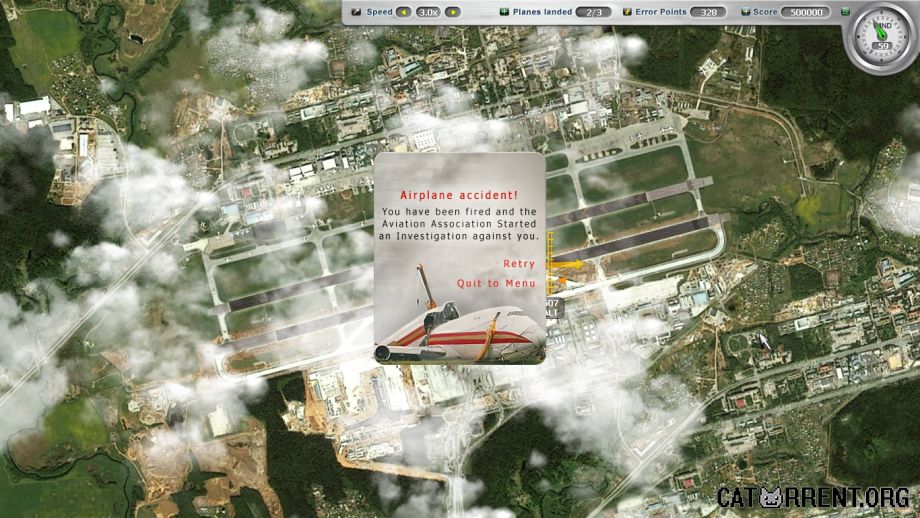Viewport: 920px width, 518px height.
Task: Click the wind gauge dial
Action: (882, 38)
